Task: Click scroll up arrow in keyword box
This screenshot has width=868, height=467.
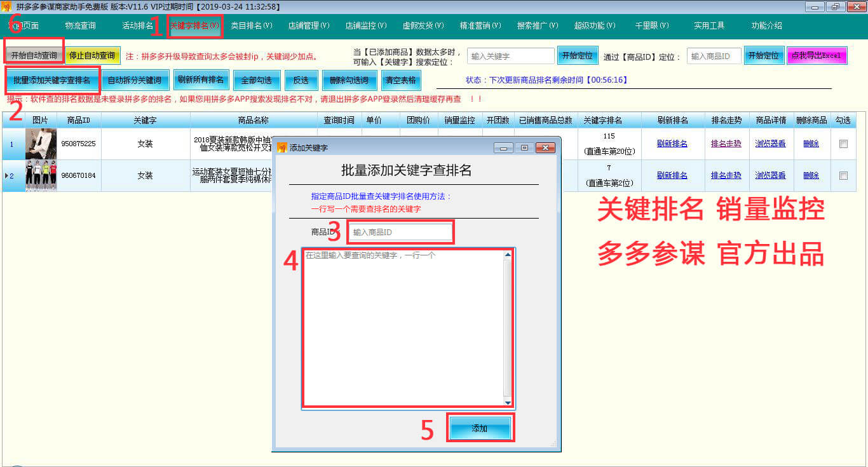Action: (x=507, y=255)
